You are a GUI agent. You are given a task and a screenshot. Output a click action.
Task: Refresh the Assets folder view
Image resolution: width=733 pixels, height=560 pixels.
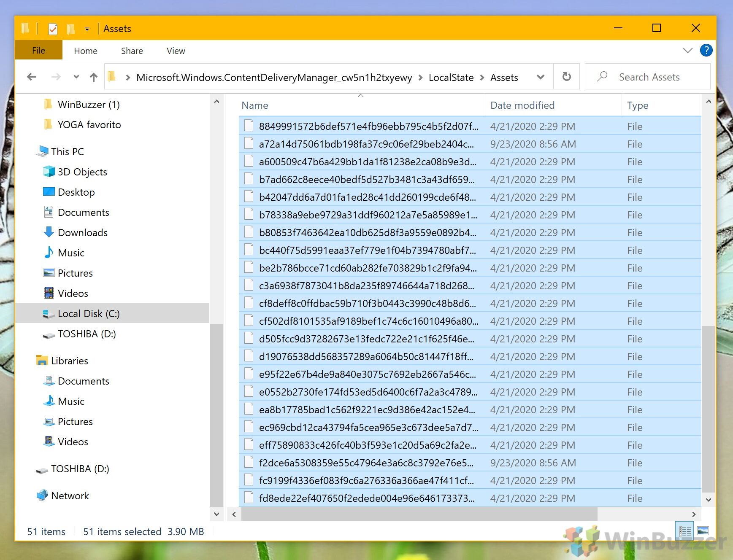click(566, 77)
